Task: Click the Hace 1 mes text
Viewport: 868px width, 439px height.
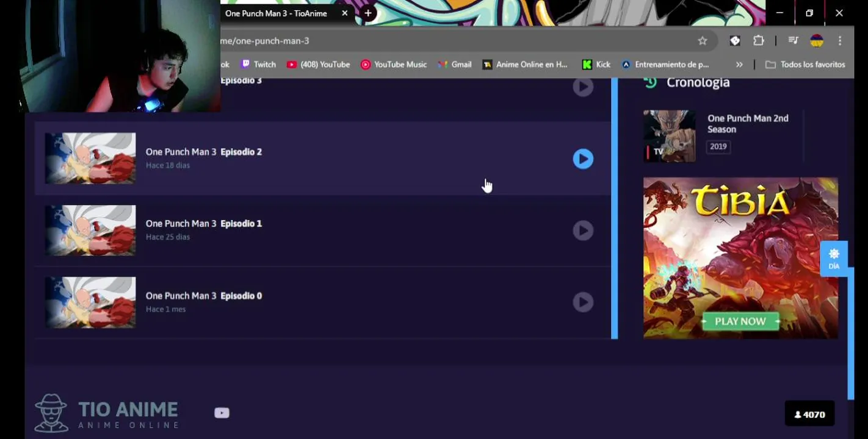Action: [166, 309]
